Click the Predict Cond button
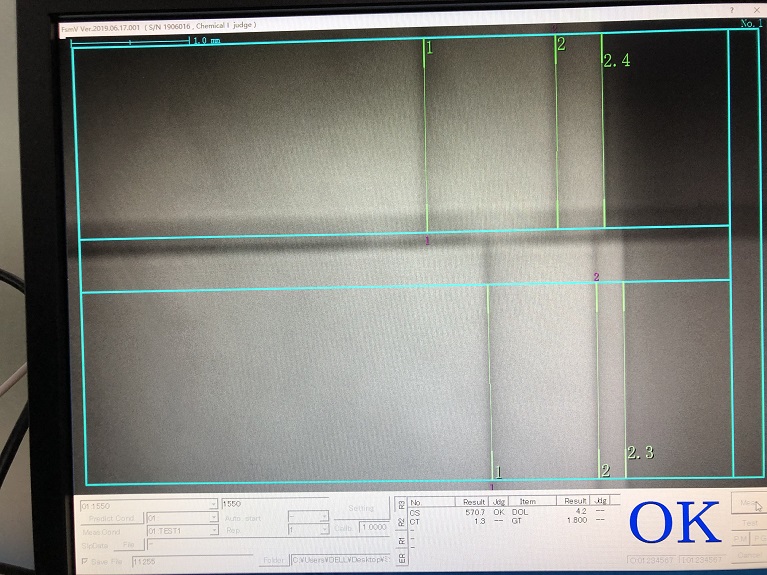The height and width of the screenshot is (575, 767). (x=110, y=518)
